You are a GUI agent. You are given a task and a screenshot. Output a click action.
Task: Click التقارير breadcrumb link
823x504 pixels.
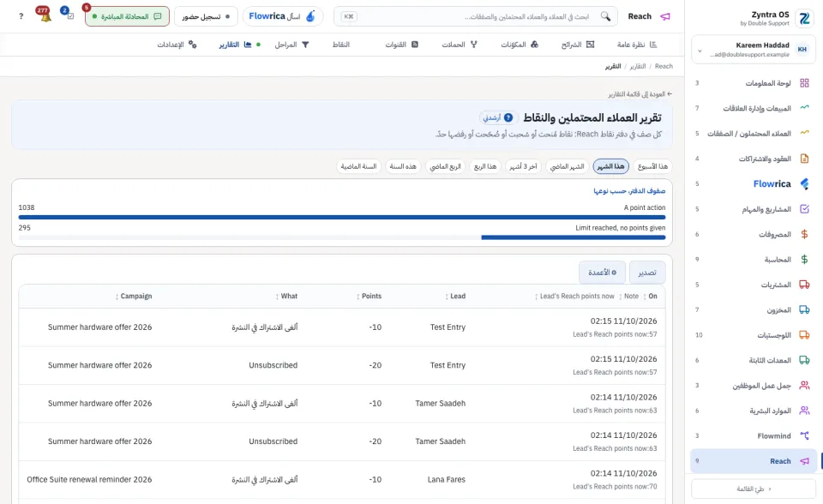pos(638,66)
